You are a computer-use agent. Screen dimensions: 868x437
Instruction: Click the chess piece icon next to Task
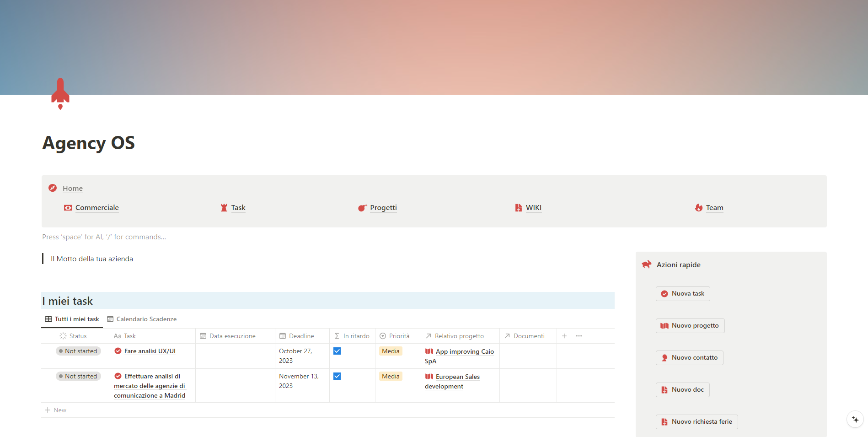pyautogui.click(x=224, y=208)
